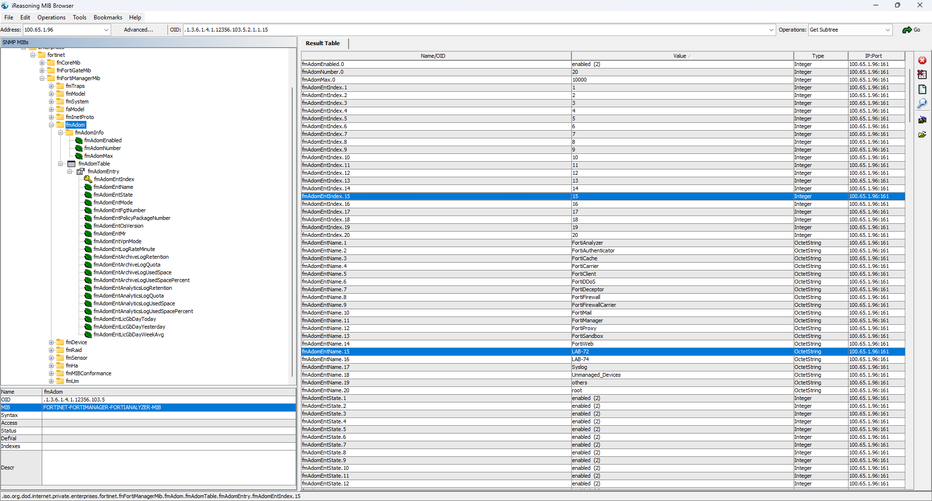The width and height of the screenshot is (932, 501).
Task: Click the fnCoreMib folder icon
Action: click(x=51, y=62)
